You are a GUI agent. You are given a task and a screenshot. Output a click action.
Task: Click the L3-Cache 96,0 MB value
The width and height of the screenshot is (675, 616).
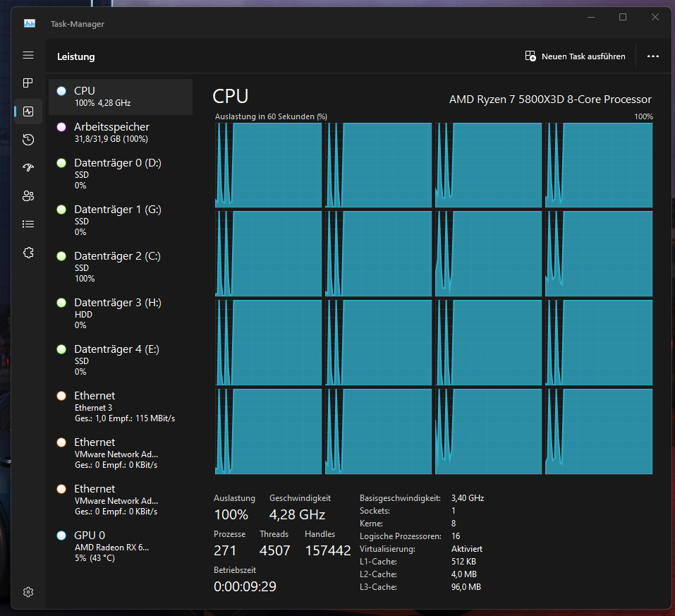pos(466,586)
